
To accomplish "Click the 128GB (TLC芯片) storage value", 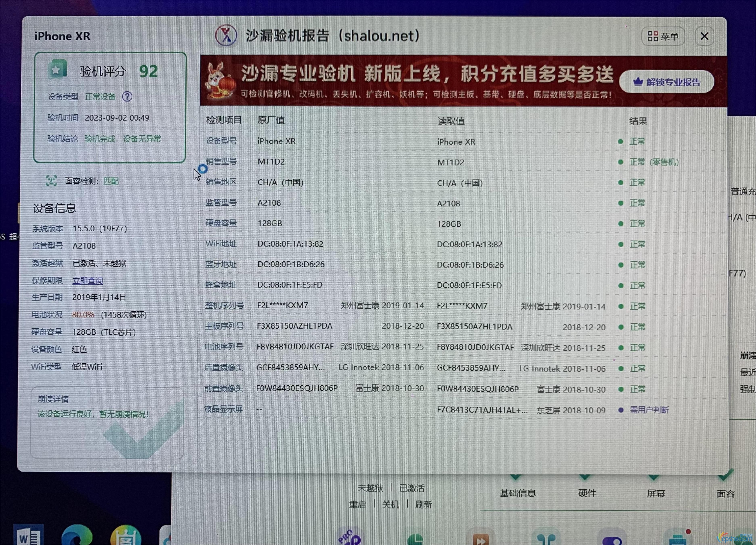I will [x=104, y=332].
